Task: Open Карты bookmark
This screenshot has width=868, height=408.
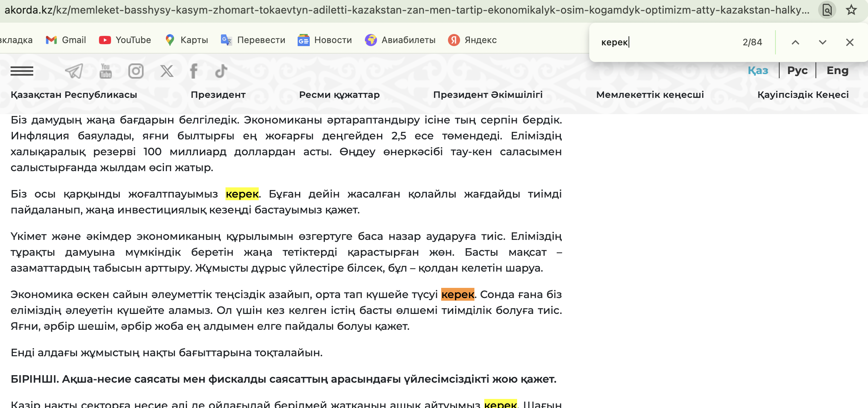Action: tap(187, 40)
